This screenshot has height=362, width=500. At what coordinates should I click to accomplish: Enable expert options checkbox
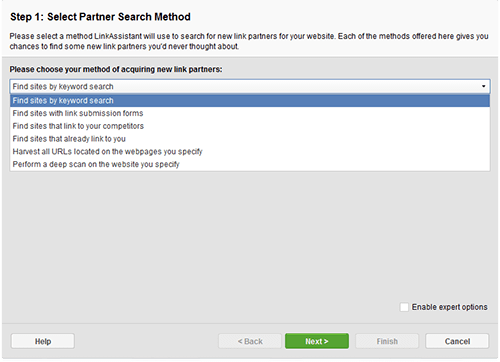click(x=404, y=307)
